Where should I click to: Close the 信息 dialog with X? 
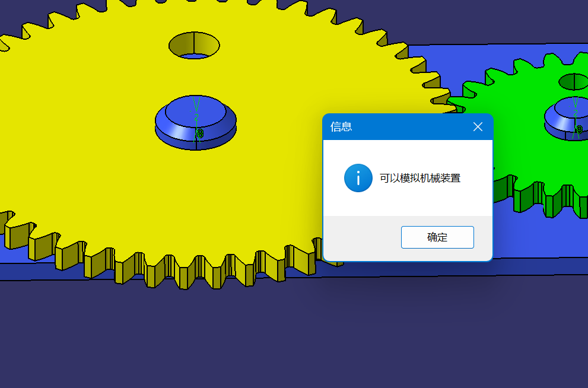pyautogui.click(x=478, y=126)
